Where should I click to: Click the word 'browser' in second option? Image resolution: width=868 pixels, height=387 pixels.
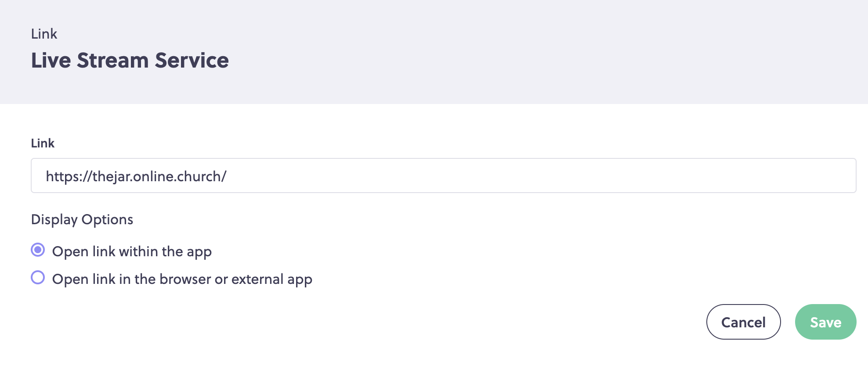(x=185, y=279)
